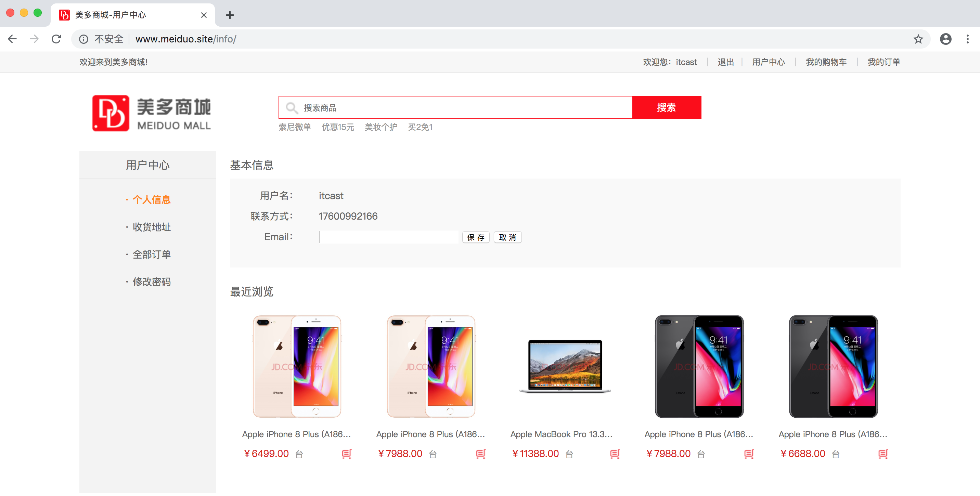The width and height of the screenshot is (980, 496).
Task: Bookmark page with the star icon
Action: [x=918, y=39]
